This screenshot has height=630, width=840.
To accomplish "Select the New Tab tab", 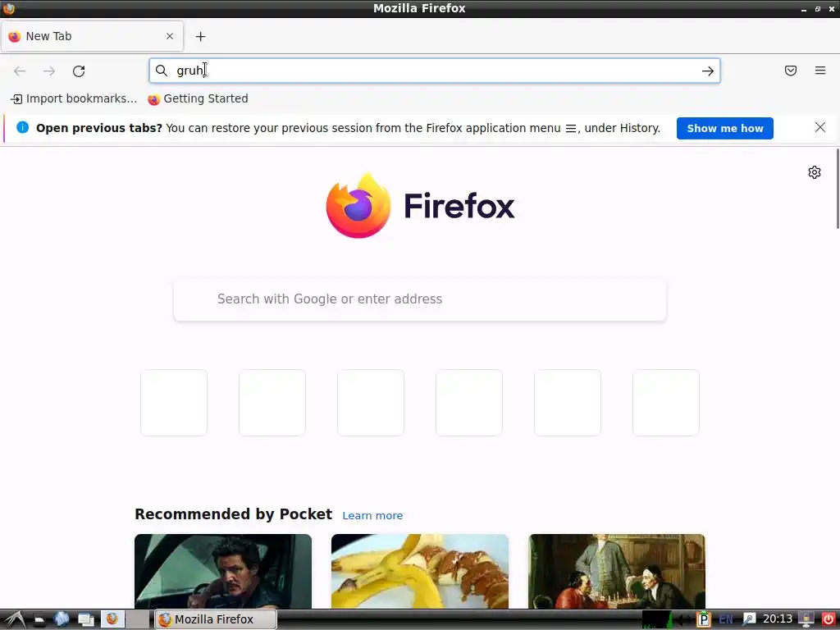I will click(92, 36).
